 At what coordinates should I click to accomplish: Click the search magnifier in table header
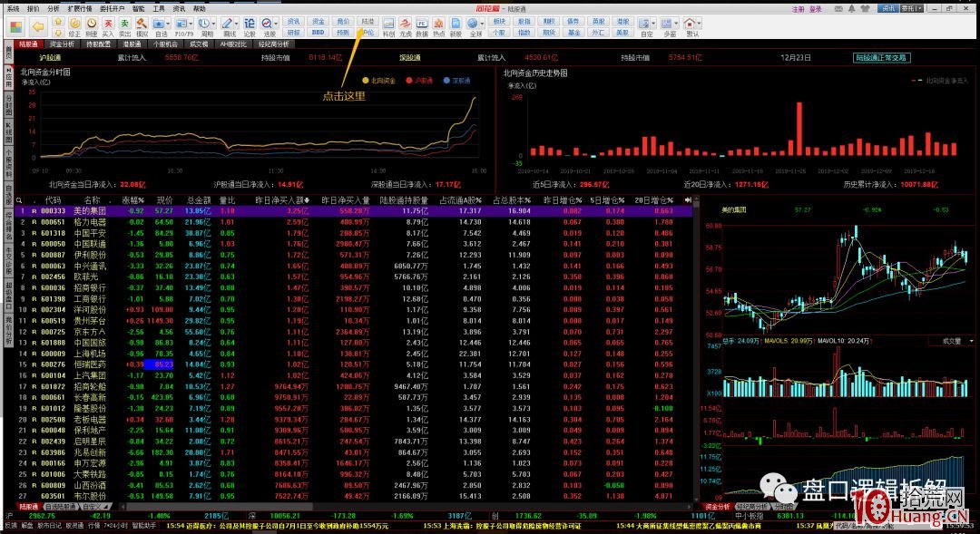point(19,200)
